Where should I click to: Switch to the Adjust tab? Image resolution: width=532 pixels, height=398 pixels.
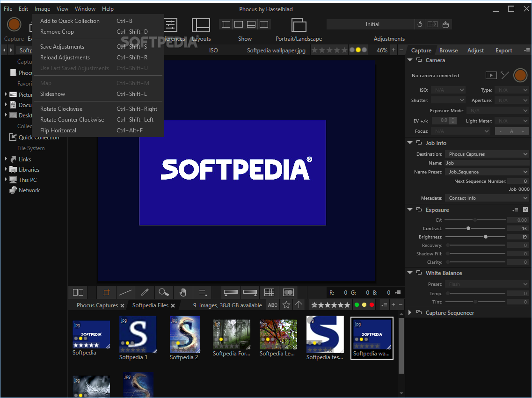pyautogui.click(x=475, y=50)
